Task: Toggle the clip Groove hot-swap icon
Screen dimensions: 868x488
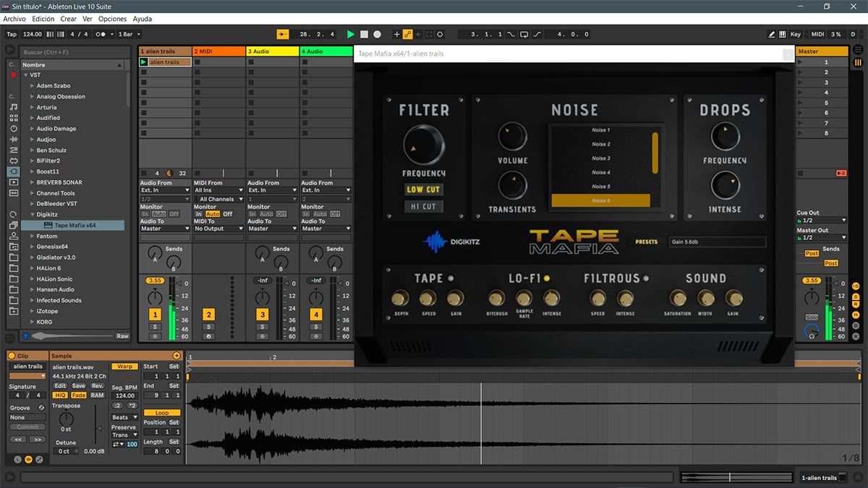Action: pos(41,408)
